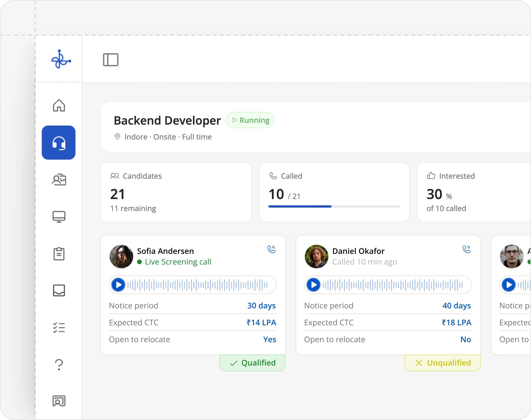
Task: Select the headset calling icon
Action: (x=59, y=143)
